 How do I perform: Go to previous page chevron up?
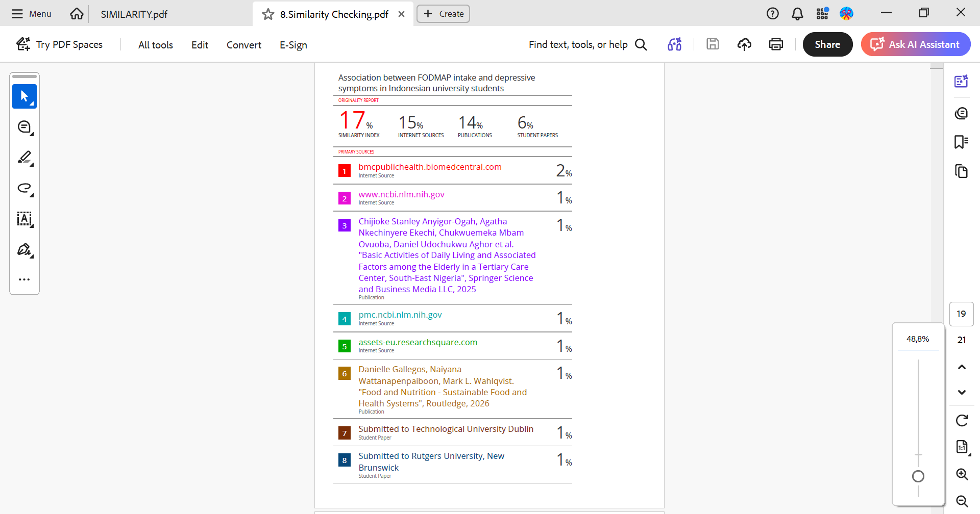[x=962, y=367]
